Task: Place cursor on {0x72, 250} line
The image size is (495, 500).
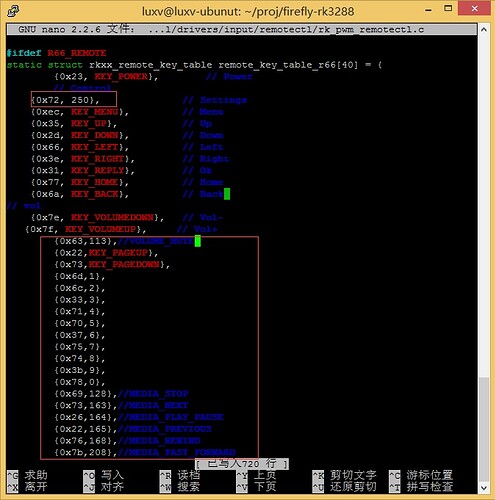Action: pos(65,100)
